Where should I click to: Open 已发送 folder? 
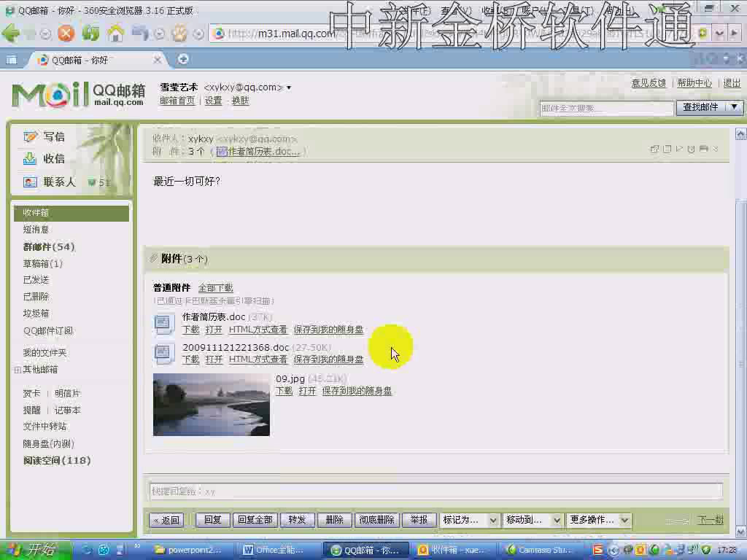36,280
